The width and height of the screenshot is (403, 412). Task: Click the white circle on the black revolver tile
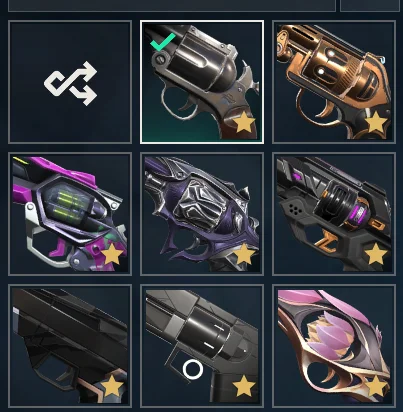[x=193, y=370]
